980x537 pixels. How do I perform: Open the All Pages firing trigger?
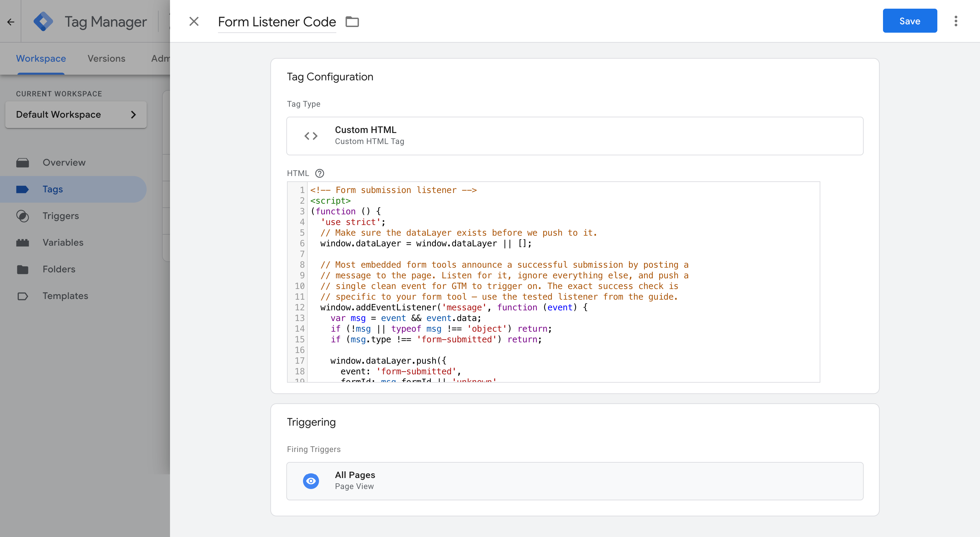[574, 481]
